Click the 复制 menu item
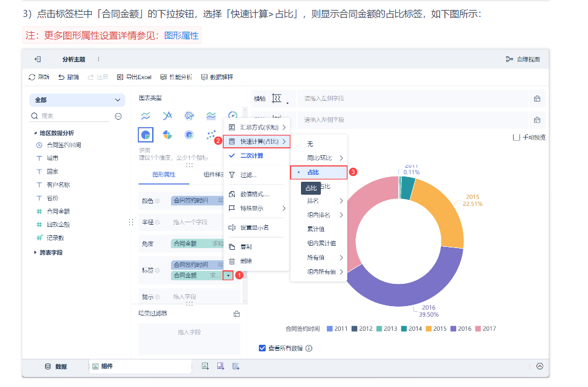 pos(257,247)
